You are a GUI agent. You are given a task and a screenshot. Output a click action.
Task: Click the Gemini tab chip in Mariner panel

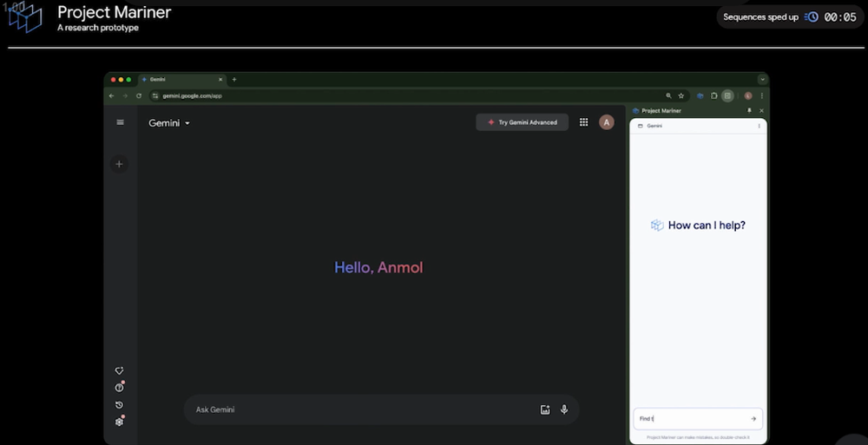coord(650,126)
